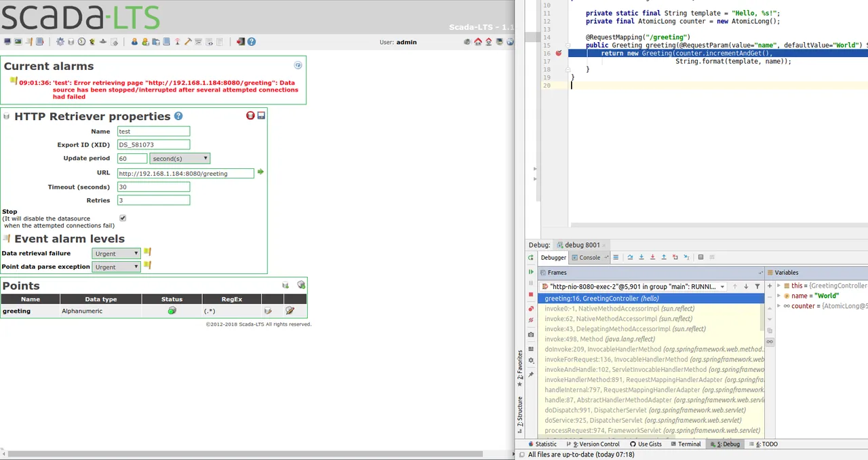
Task: Open the main toolbar Help icon
Action: point(252,42)
